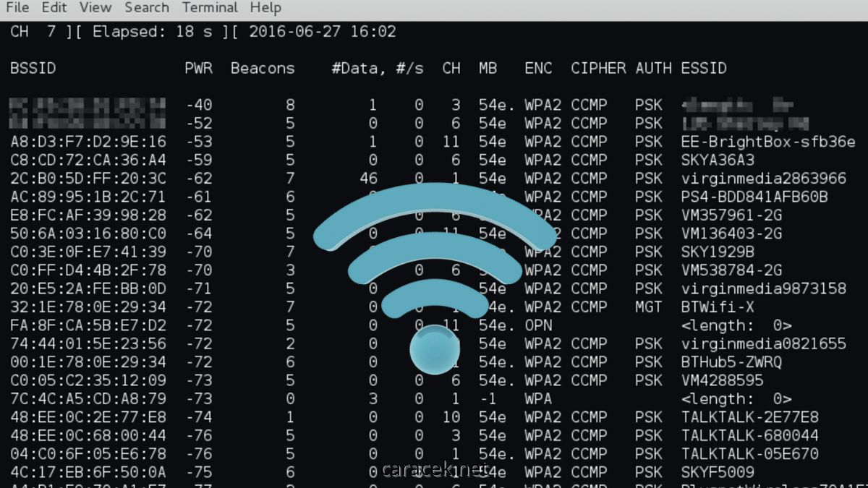Screen dimensions: 868x488
Task: Open the Edit menu
Action: pyautogui.click(x=55, y=8)
